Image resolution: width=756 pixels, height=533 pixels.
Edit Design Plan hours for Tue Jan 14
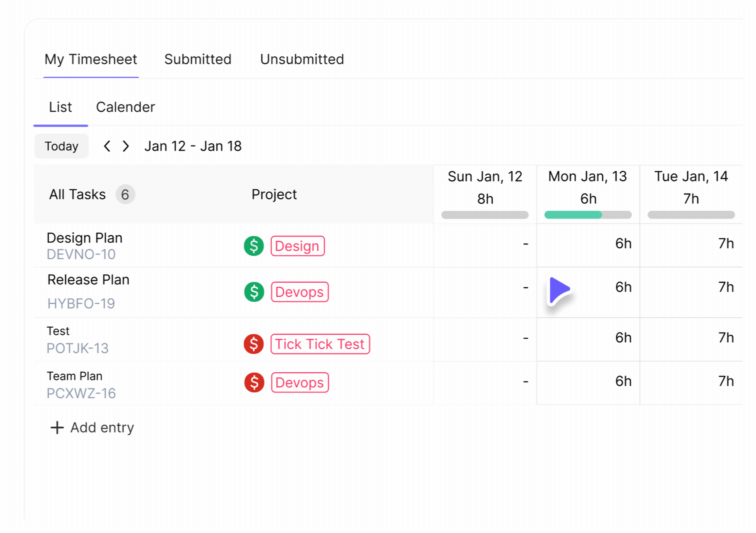725,244
